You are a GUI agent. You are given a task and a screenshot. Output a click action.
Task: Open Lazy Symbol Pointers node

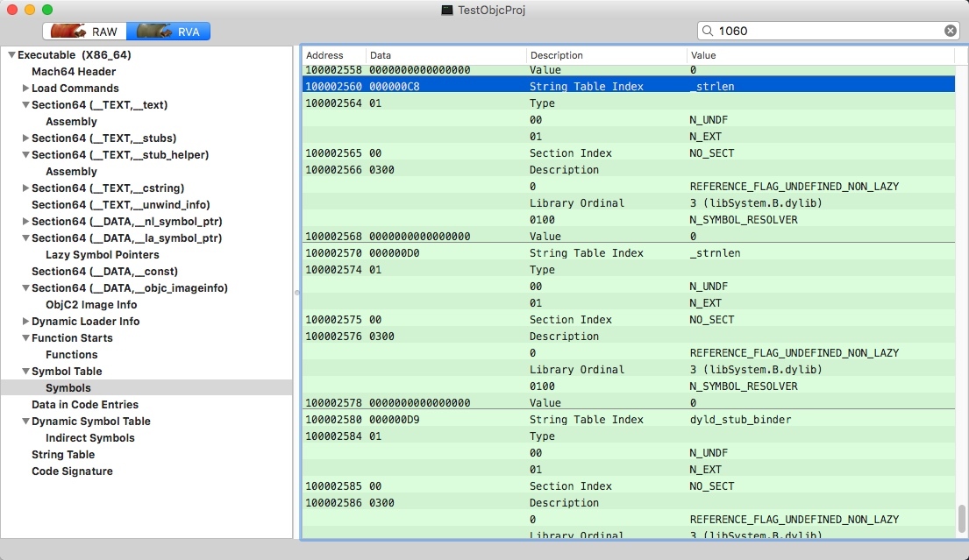(102, 255)
